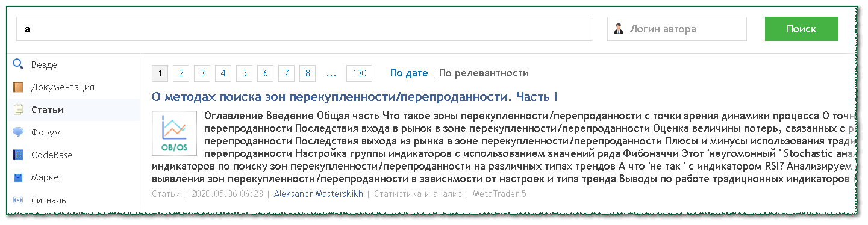Go to results page 4
The height and width of the screenshot is (225, 868).
click(x=223, y=73)
